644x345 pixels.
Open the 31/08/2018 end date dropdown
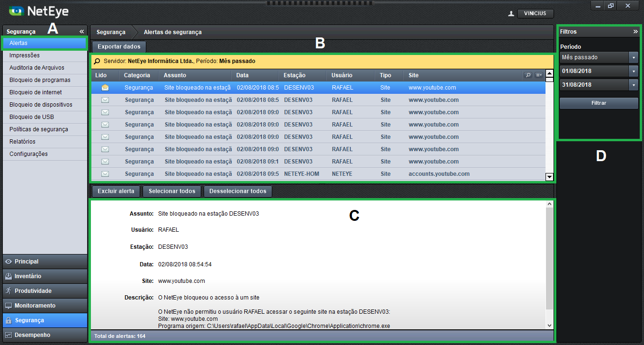(x=634, y=85)
